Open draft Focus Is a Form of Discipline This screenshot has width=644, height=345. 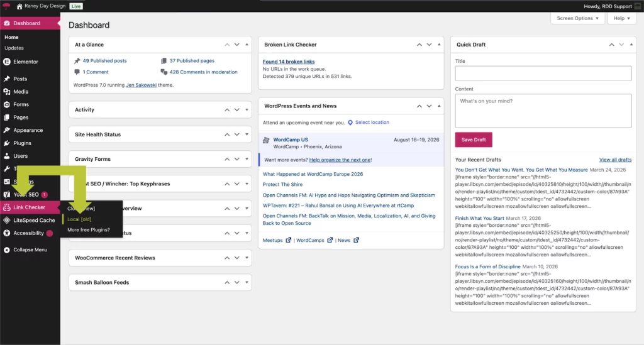(487, 266)
